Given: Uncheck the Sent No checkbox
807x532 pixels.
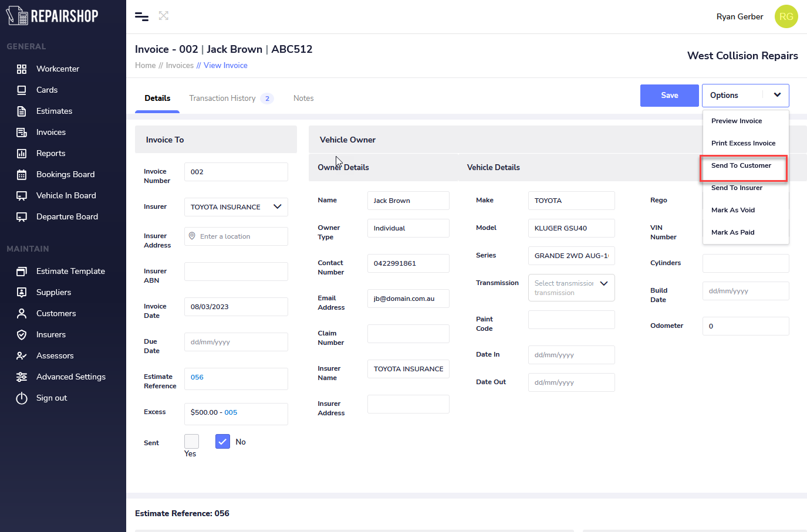Looking at the screenshot, I should click(222, 441).
